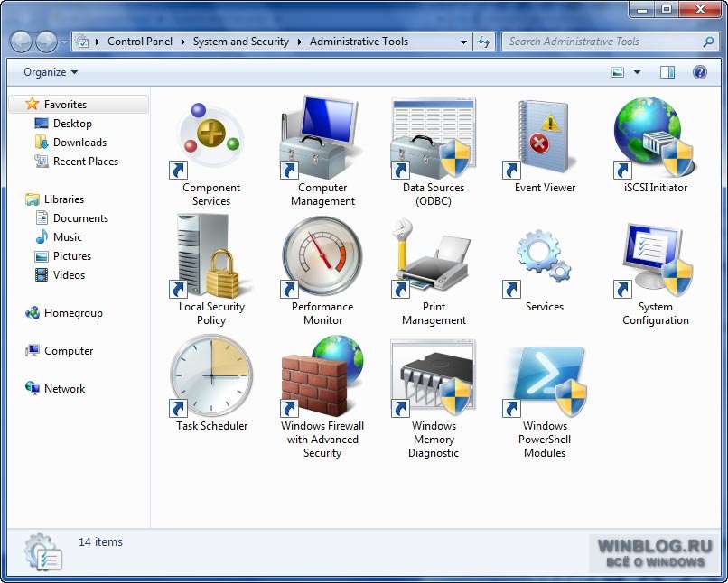Select the Local Security Policy icon
The image size is (728, 583).
tap(211, 256)
